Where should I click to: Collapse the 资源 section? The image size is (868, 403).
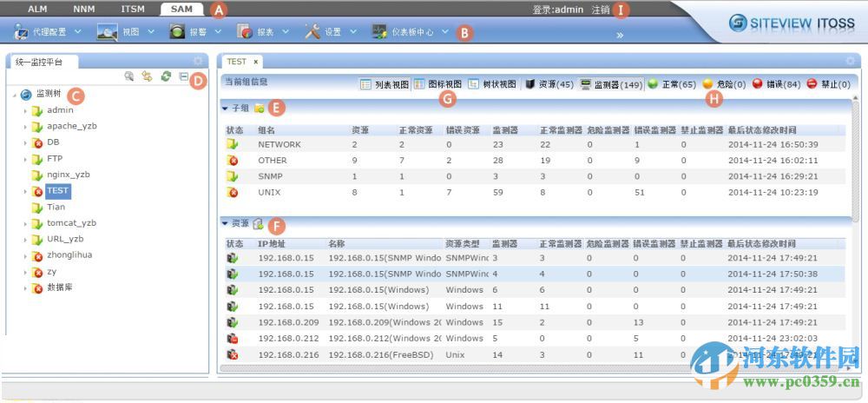(x=225, y=223)
